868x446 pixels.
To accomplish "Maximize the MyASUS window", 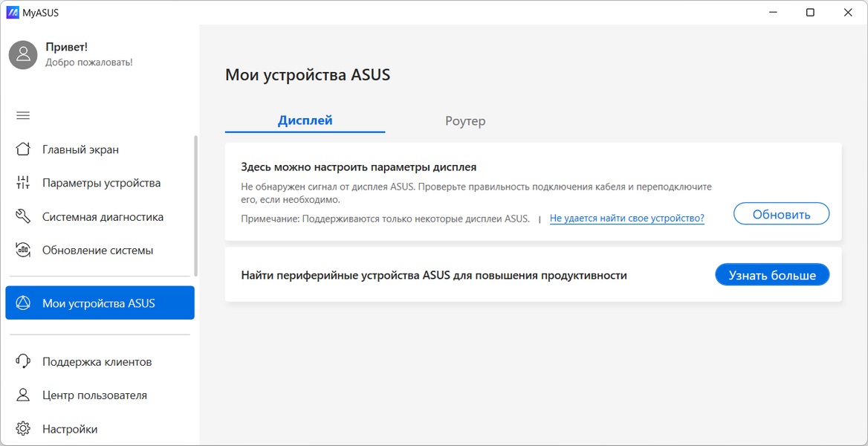I will (x=810, y=13).
